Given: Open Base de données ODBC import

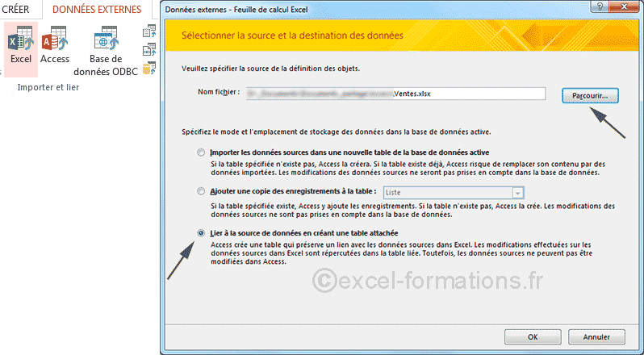Looking at the screenshot, I should (x=105, y=47).
